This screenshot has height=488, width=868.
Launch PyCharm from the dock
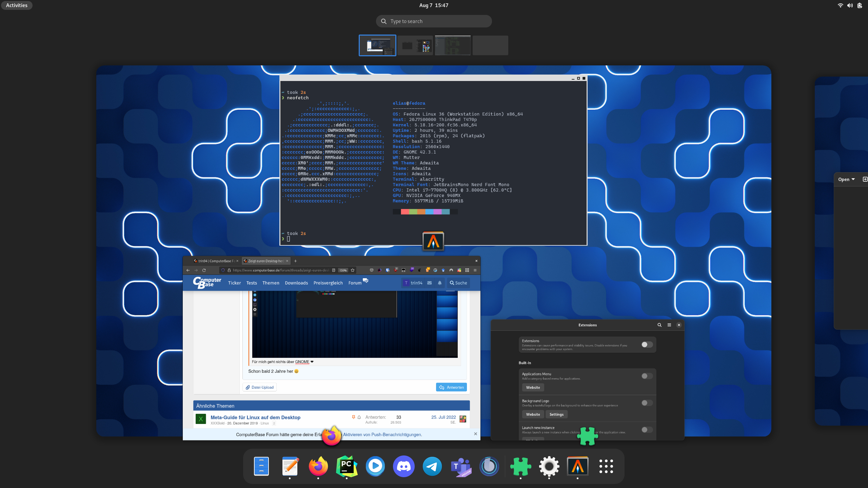[x=347, y=466]
